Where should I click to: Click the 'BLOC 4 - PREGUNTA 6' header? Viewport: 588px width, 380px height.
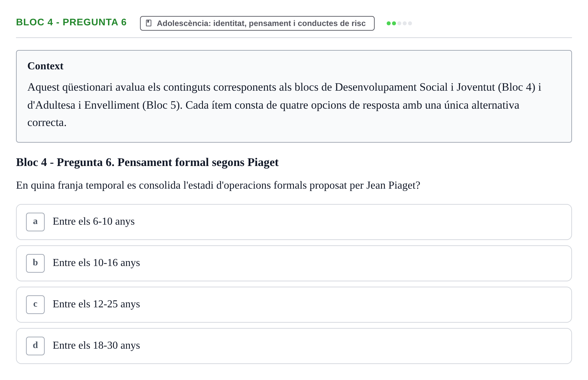(71, 22)
